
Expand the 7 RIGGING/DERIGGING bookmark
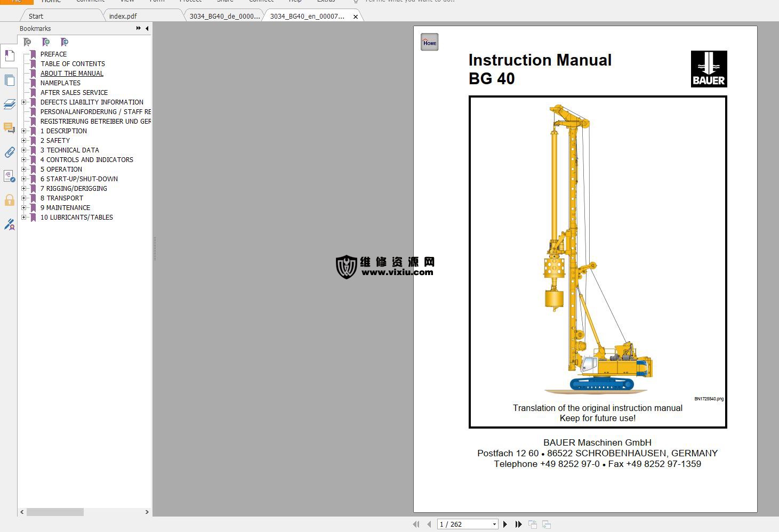tap(23, 188)
